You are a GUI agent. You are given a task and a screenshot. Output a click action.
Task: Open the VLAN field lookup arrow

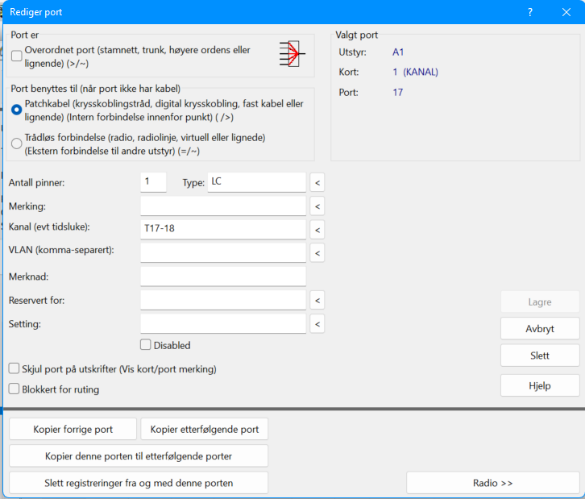[x=317, y=253]
